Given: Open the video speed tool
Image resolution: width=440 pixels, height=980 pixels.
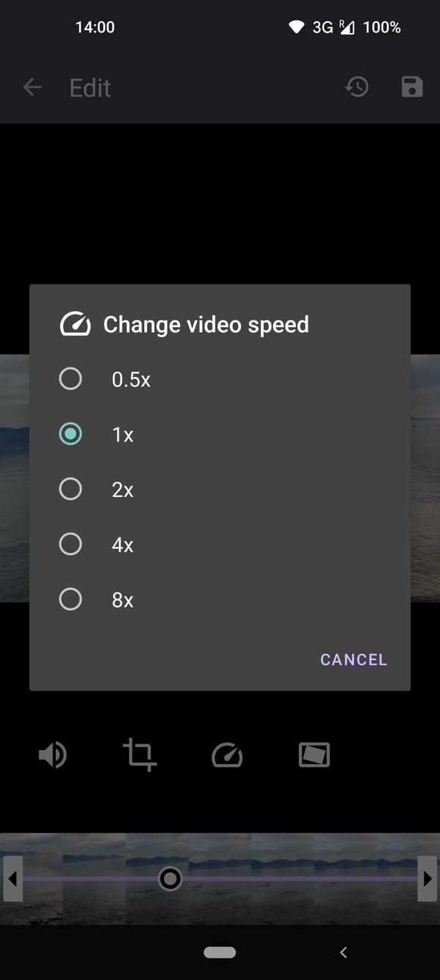Looking at the screenshot, I should 227,754.
